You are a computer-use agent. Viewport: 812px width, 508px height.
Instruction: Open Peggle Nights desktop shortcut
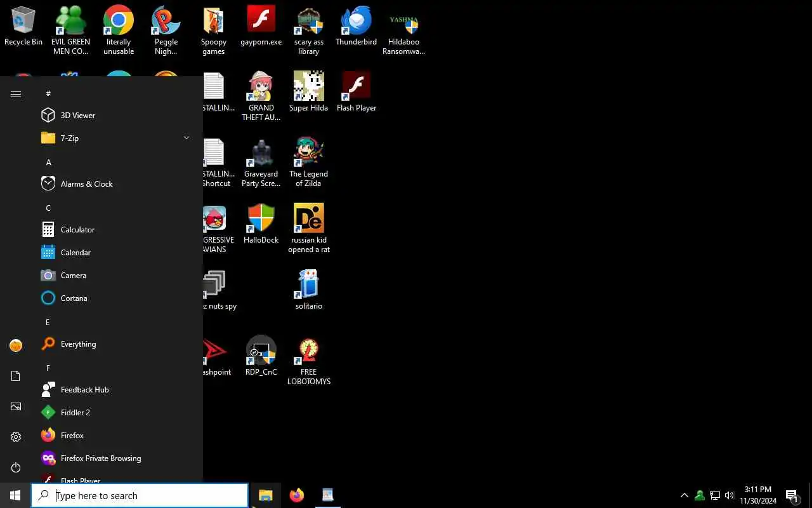[166, 30]
